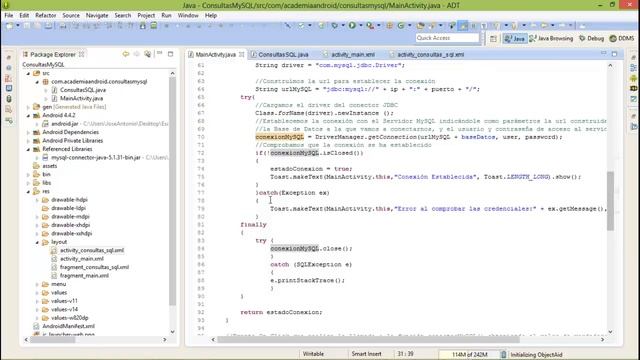Click the Open Type folder toolbar icon
Image resolution: width=640 pixels, height=360 pixels.
tap(420, 26)
